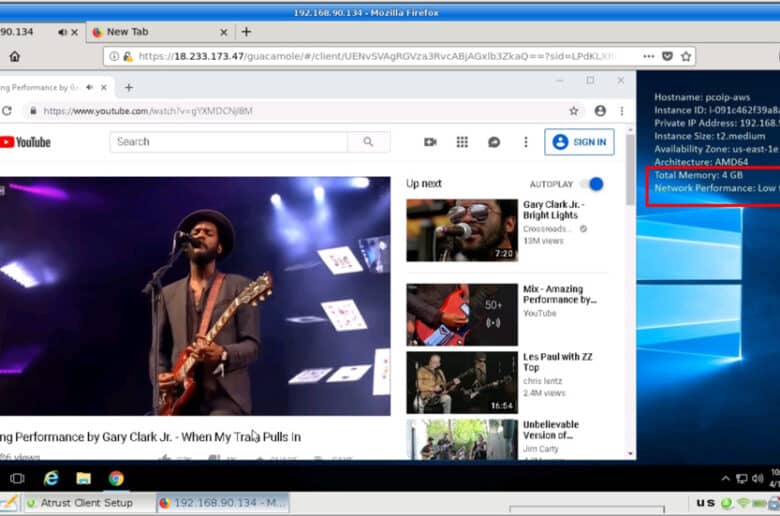780x516 pixels.
Task: Click the SIGN IN button
Action: tap(580, 142)
